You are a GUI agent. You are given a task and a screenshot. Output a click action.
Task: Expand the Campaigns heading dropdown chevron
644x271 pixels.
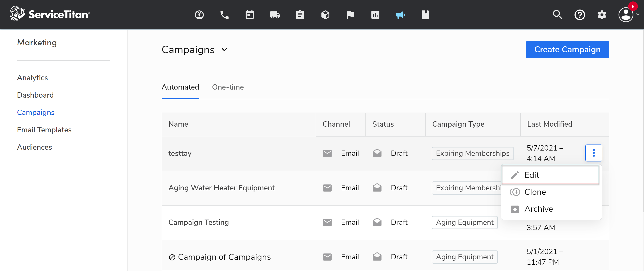224,50
